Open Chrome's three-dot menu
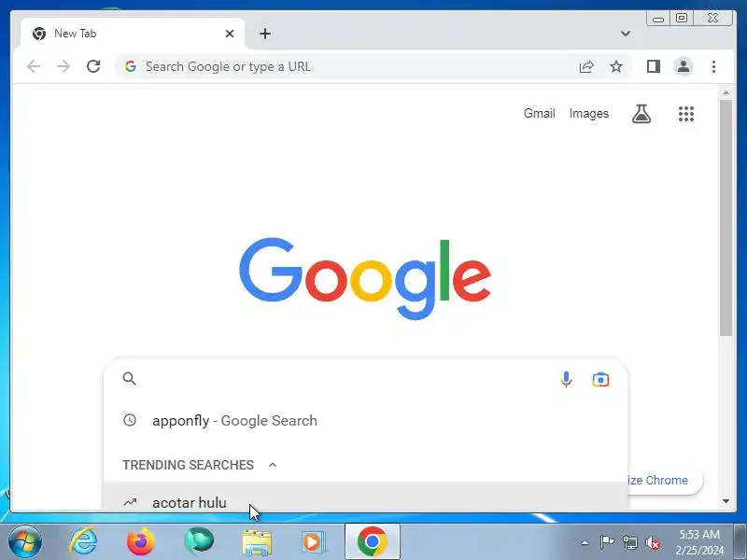Screen dimensions: 747x560 [713, 66]
